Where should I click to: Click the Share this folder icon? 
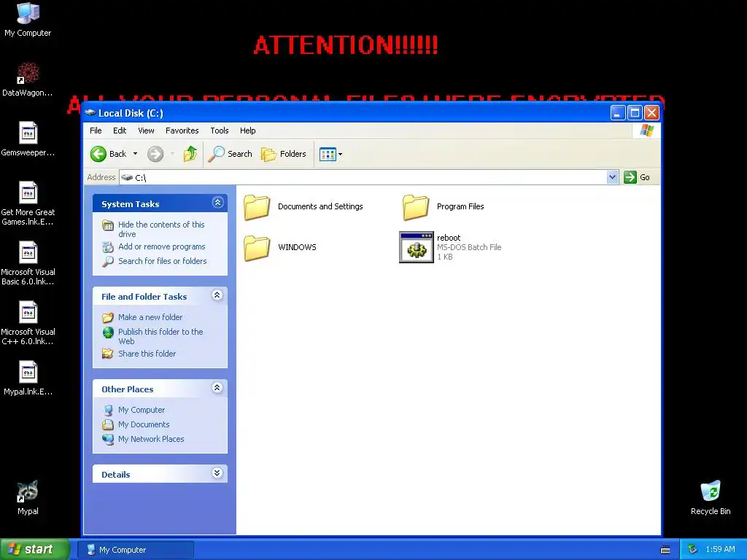click(108, 354)
